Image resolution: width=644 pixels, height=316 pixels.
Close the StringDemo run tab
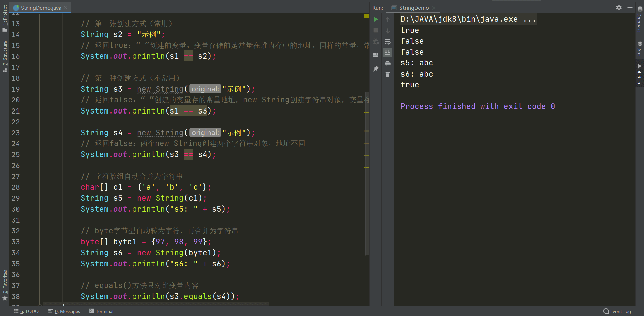434,8
